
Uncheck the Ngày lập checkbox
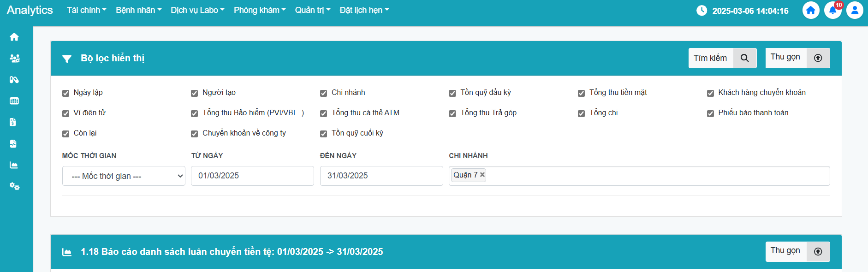pyautogui.click(x=66, y=93)
